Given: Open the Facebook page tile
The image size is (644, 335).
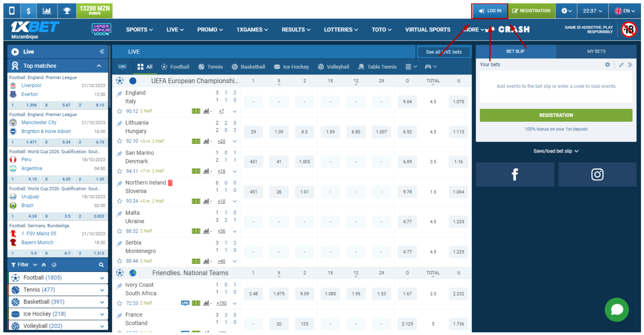Looking at the screenshot, I should click(515, 175).
